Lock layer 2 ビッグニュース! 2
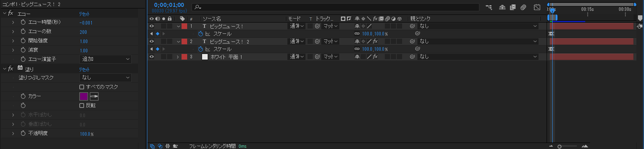This screenshot has width=644, height=149. coord(170,41)
